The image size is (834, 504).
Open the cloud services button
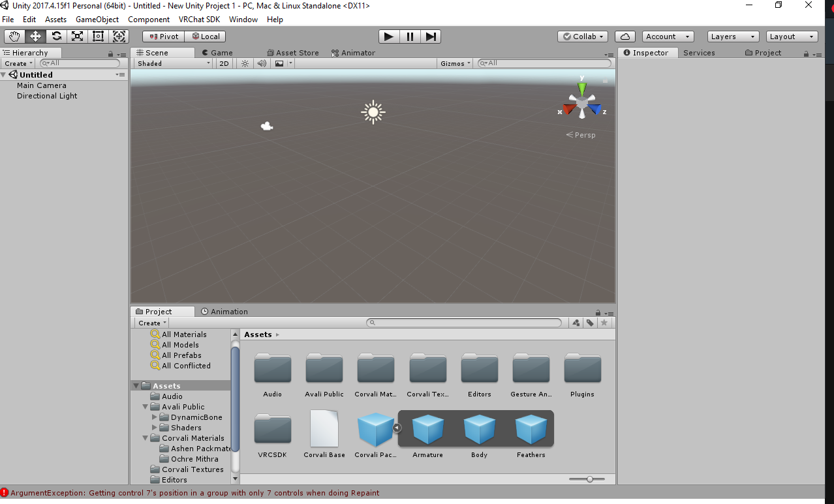coord(625,37)
